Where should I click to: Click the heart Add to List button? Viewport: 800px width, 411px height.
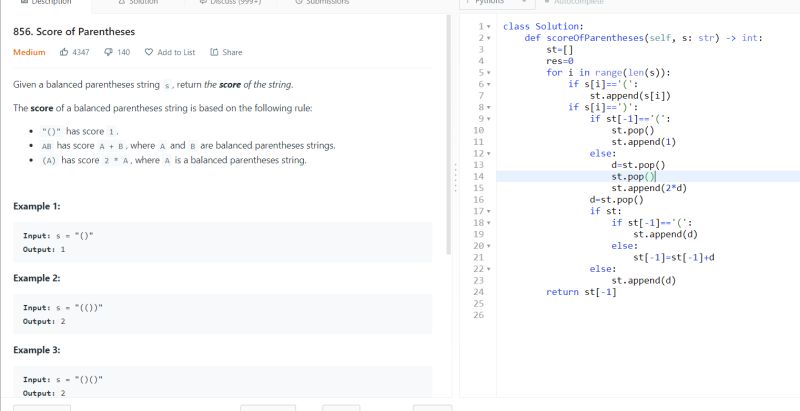(170, 52)
